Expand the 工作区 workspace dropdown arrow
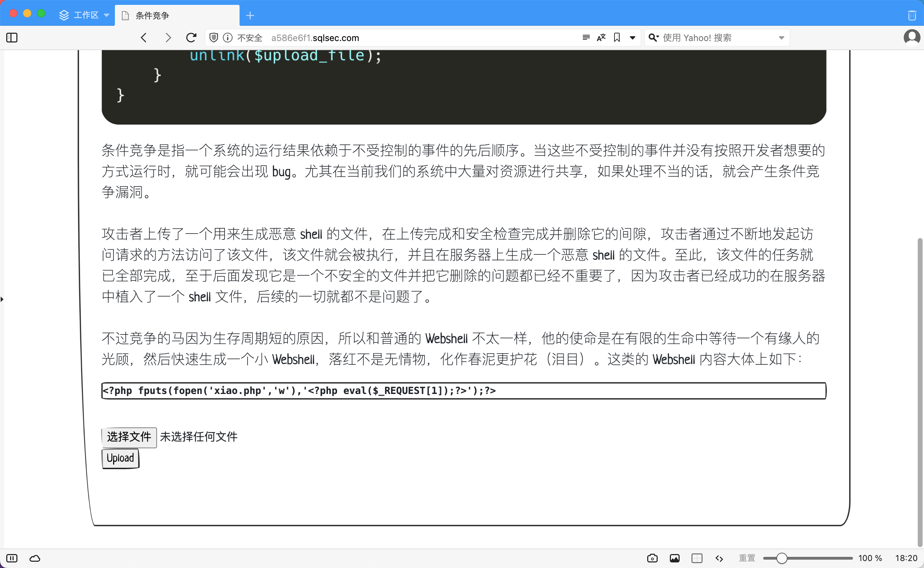This screenshot has height=568, width=924. pos(106,15)
